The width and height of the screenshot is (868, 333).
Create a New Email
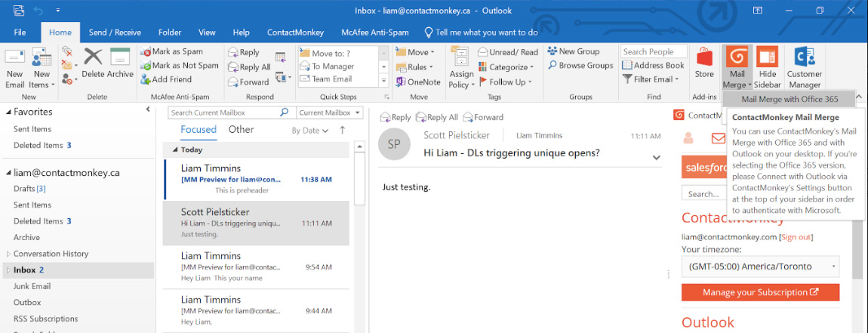(14, 69)
